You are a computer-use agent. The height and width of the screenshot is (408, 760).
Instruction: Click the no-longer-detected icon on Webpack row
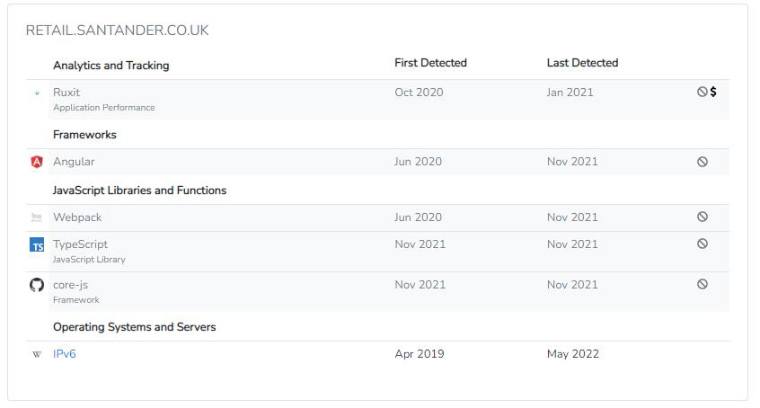702,217
